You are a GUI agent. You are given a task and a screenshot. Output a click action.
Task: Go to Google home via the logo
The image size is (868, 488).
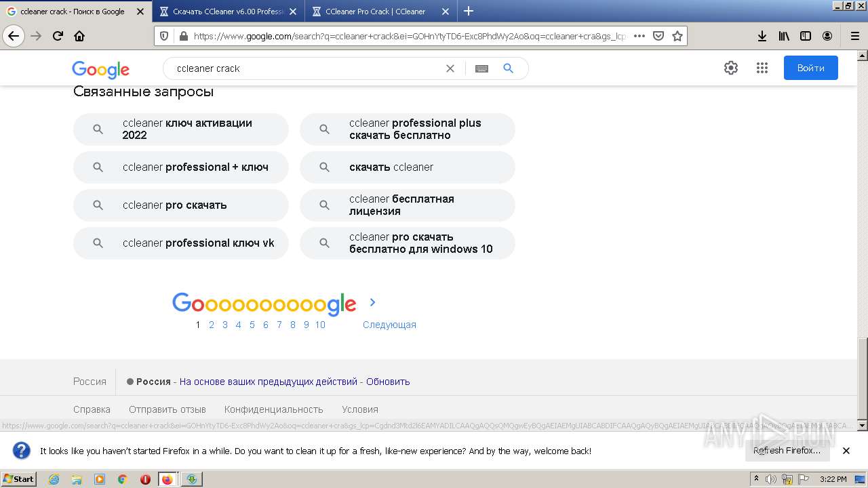[100, 69]
